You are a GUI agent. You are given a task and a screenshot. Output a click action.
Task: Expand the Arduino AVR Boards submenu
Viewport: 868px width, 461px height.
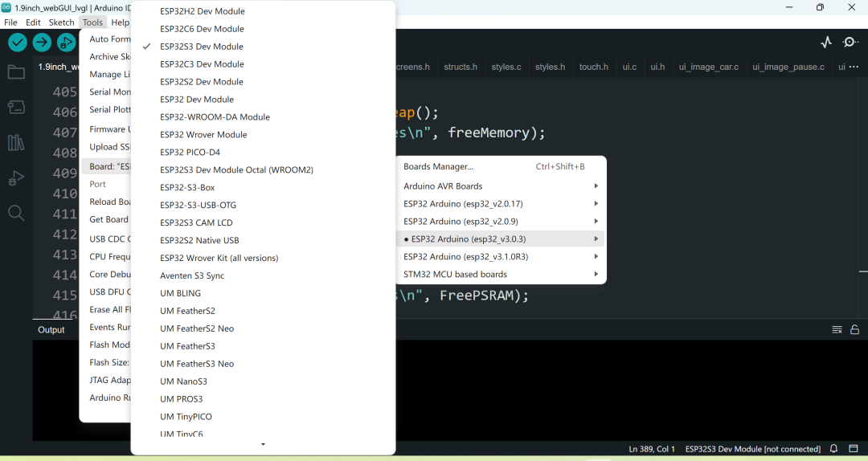(501, 186)
